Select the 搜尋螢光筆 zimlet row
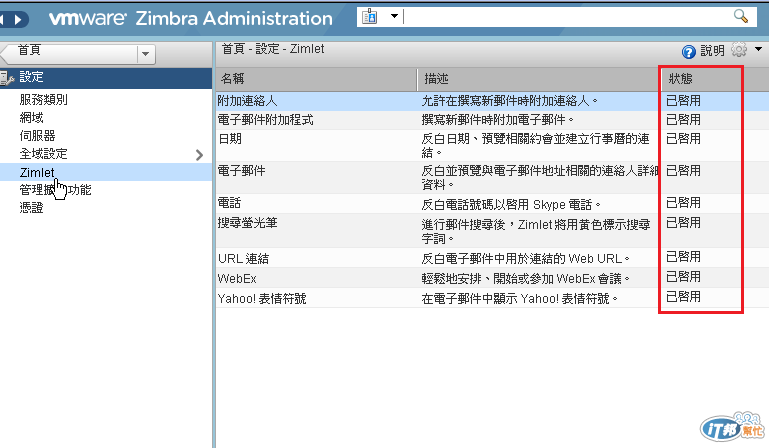Screen dimensions: 769x448 [x=492, y=230]
